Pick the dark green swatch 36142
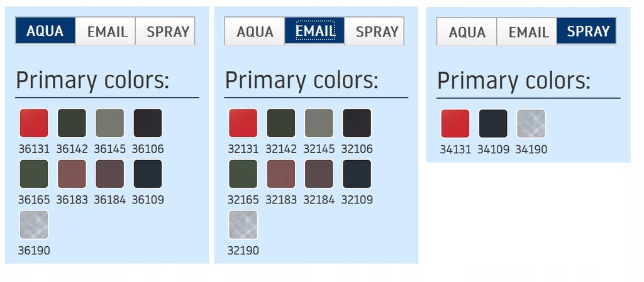Viewport: 644px width, 282px height. [x=72, y=123]
